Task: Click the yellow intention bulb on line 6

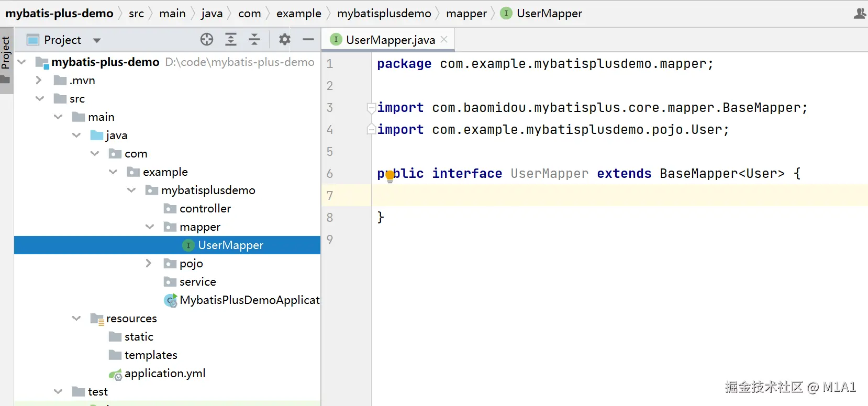Action: (x=390, y=176)
